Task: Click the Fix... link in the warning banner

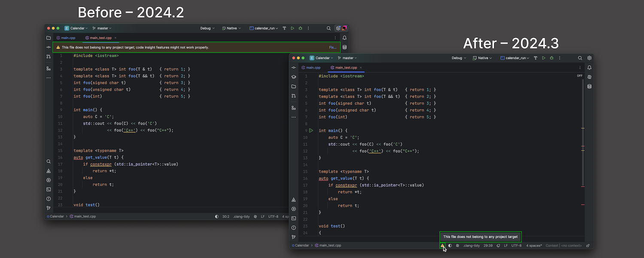Action: coord(333,47)
